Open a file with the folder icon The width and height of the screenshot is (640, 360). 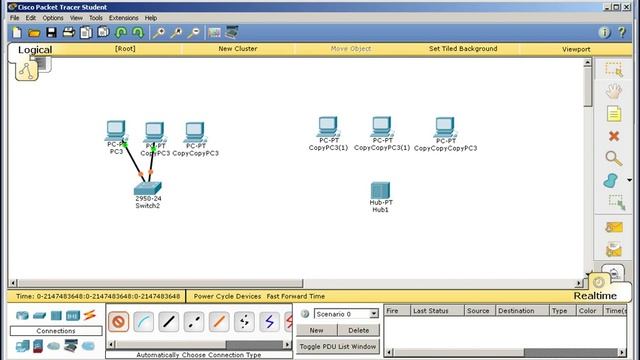click(34, 33)
